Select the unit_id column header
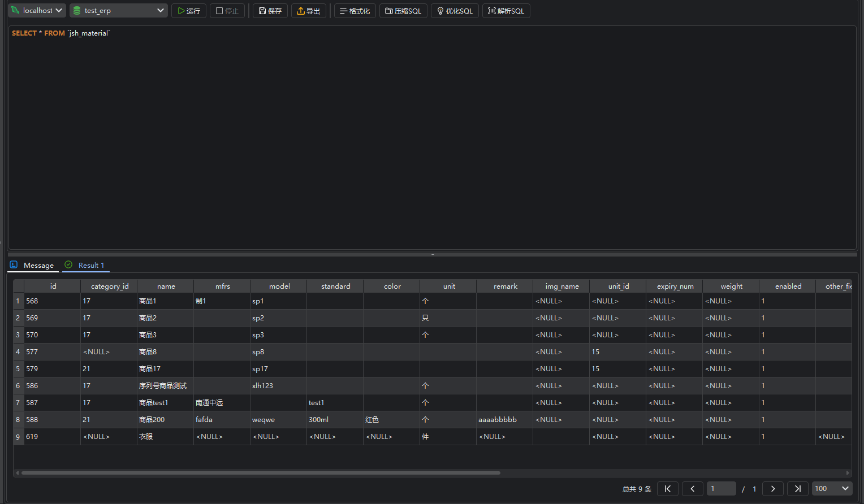The height and width of the screenshot is (504, 864). [618, 286]
